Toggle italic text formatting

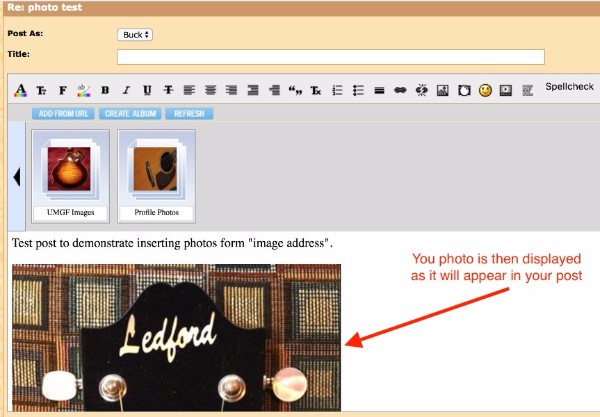tap(126, 90)
